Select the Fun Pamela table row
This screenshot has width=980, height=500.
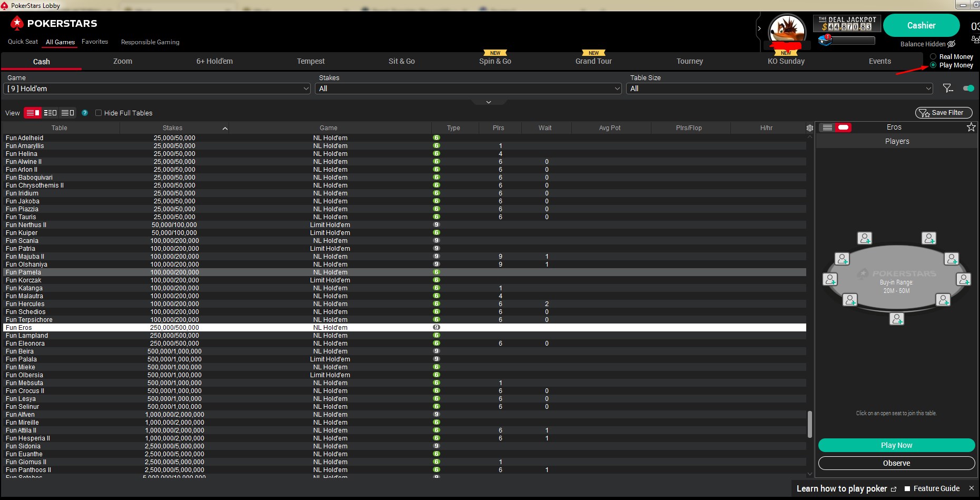tap(404, 272)
